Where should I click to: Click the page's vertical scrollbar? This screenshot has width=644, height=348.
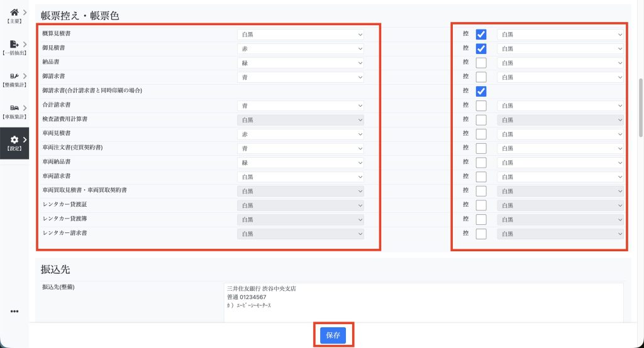coord(640,94)
